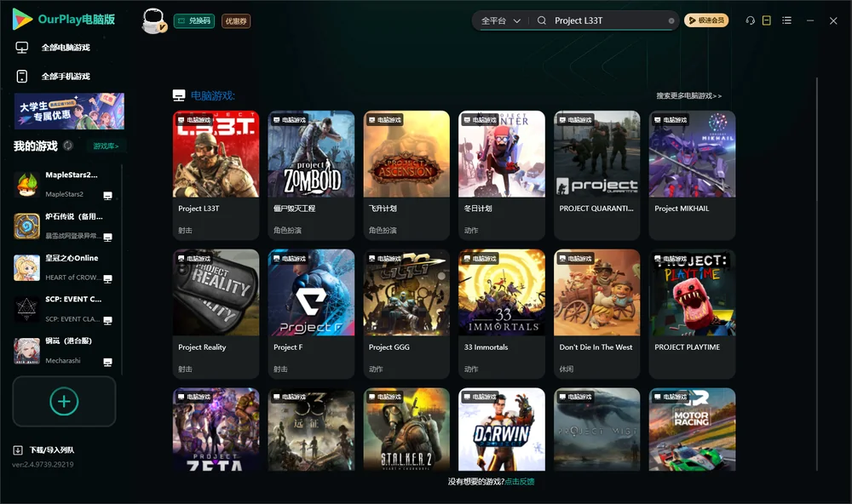Screen dimensions: 852x504
Task: Open the Darwin Project game thumbnail
Action: click(502, 429)
